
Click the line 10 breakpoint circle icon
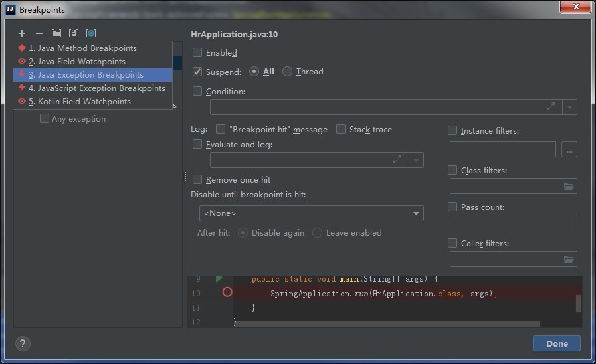pyautogui.click(x=227, y=292)
